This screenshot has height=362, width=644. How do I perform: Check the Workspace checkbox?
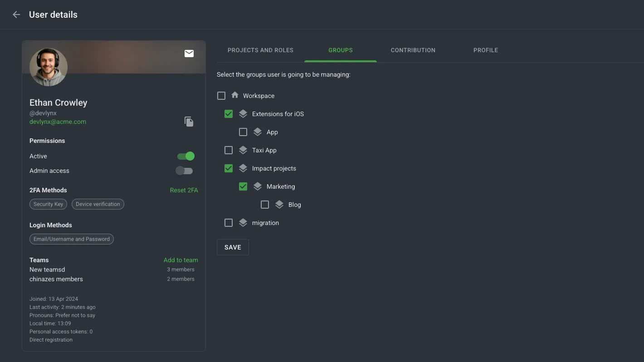pos(221,96)
